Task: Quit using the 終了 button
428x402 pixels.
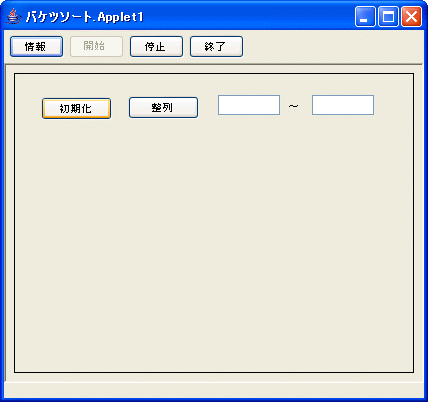Action: 216,47
